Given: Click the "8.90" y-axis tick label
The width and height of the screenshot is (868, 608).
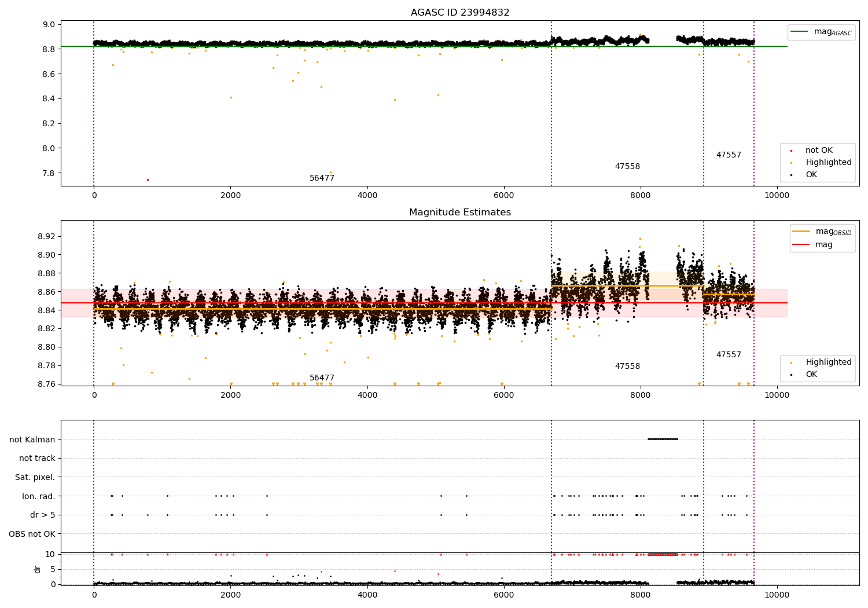Looking at the screenshot, I should point(46,255).
